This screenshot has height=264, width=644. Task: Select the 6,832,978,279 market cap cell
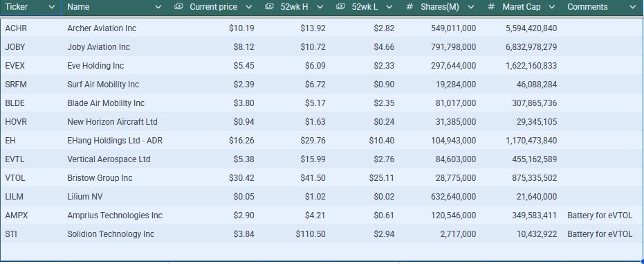click(531, 47)
